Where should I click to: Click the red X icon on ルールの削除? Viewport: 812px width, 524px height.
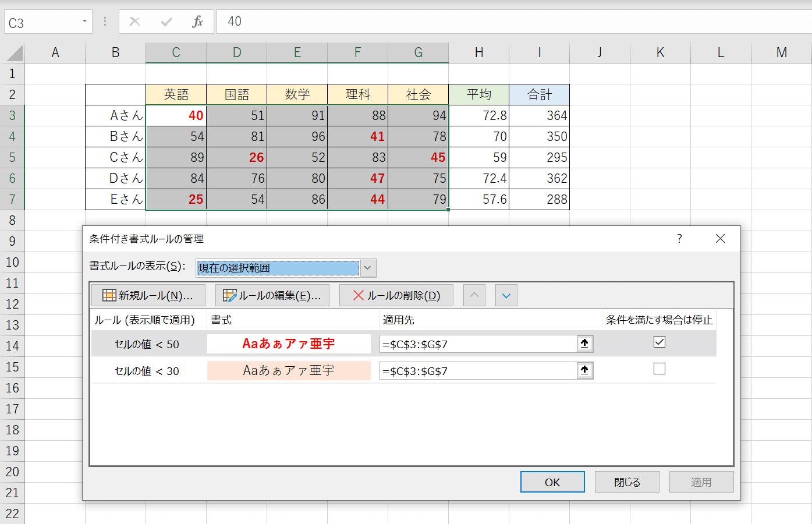(359, 295)
